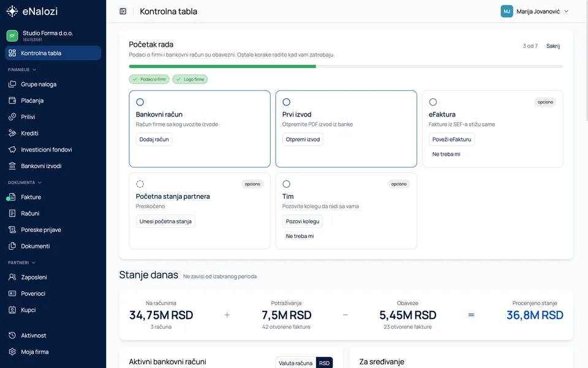Click the Dodaj račun button
This screenshot has width=588, height=368.
pyautogui.click(x=154, y=139)
